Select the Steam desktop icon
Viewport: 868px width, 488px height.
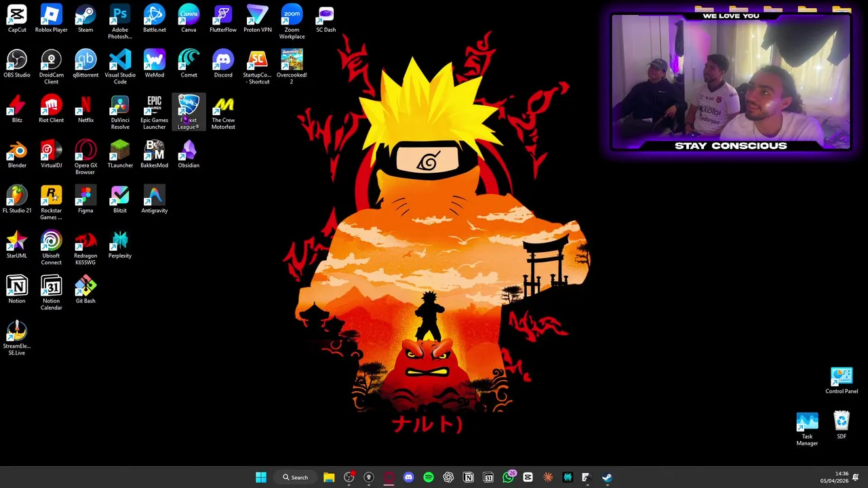[x=85, y=19]
